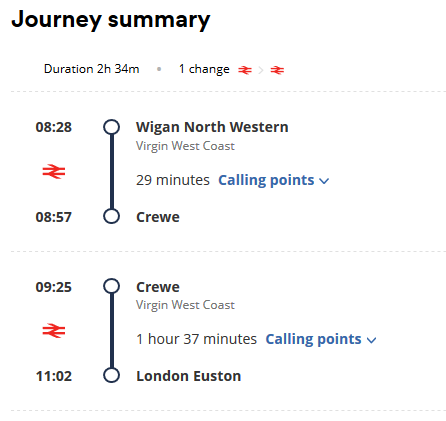This screenshot has width=446, height=421.
Task: Click the chevron after second Calling points
Action: tap(371, 340)
